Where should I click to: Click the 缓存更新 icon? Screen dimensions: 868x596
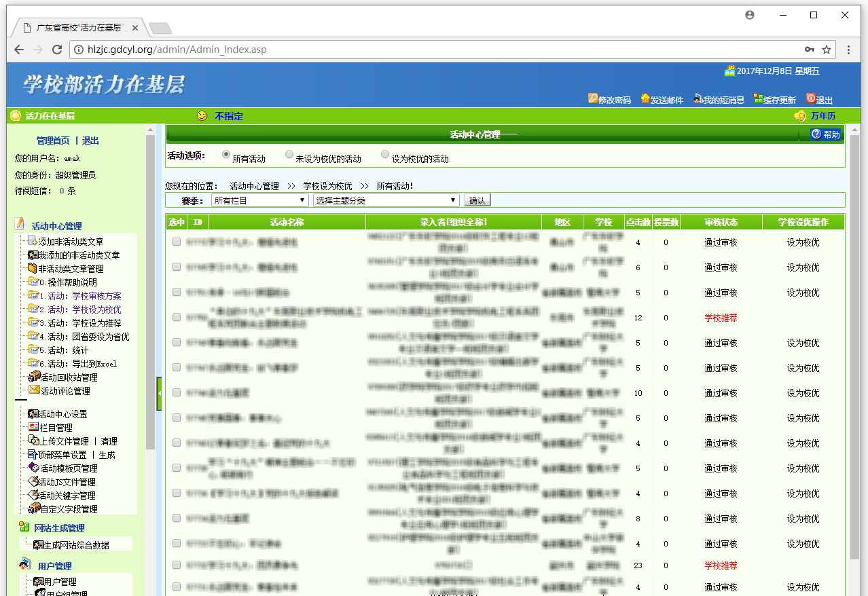pyautogui.click(x=758, y=99)
